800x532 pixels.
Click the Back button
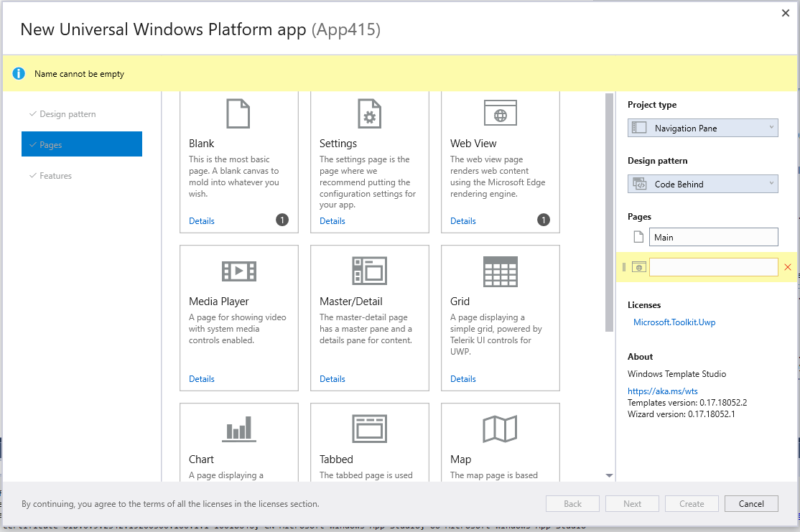(x=572, y=503)
